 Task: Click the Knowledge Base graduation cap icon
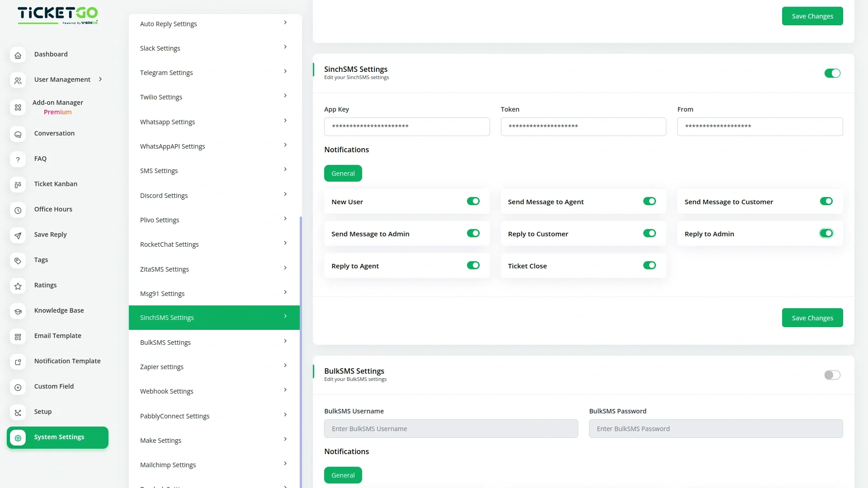[x=18, y=311]
